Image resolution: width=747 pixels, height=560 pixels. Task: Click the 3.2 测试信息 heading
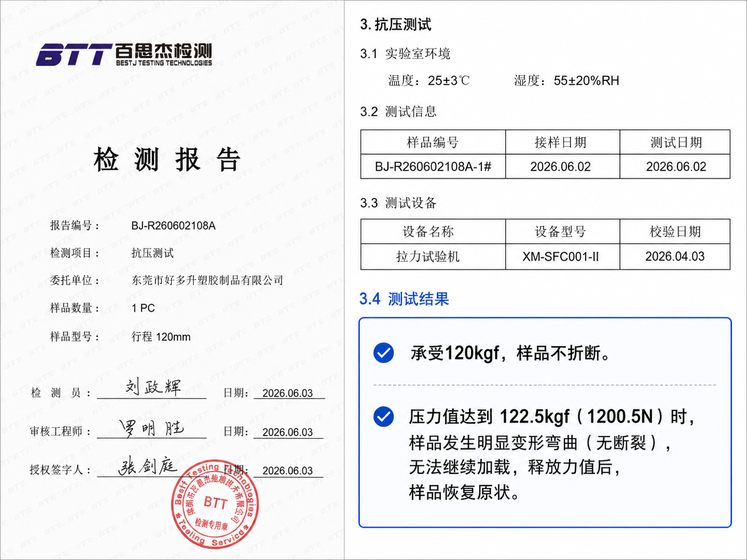pyautogui.click(x=398, y=111)
